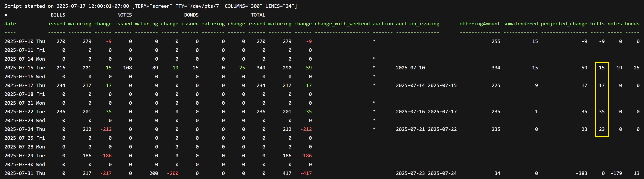The width and height of the screenshot is (644, 179).
Task: Select the '2025-07-30 Wed' date cell
Action: point(24,164)
